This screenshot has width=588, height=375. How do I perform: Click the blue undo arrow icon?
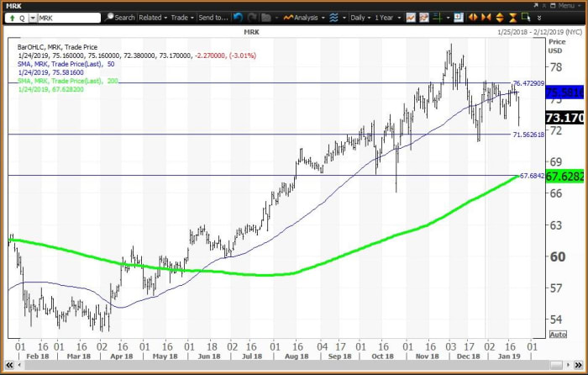[237, 17]
